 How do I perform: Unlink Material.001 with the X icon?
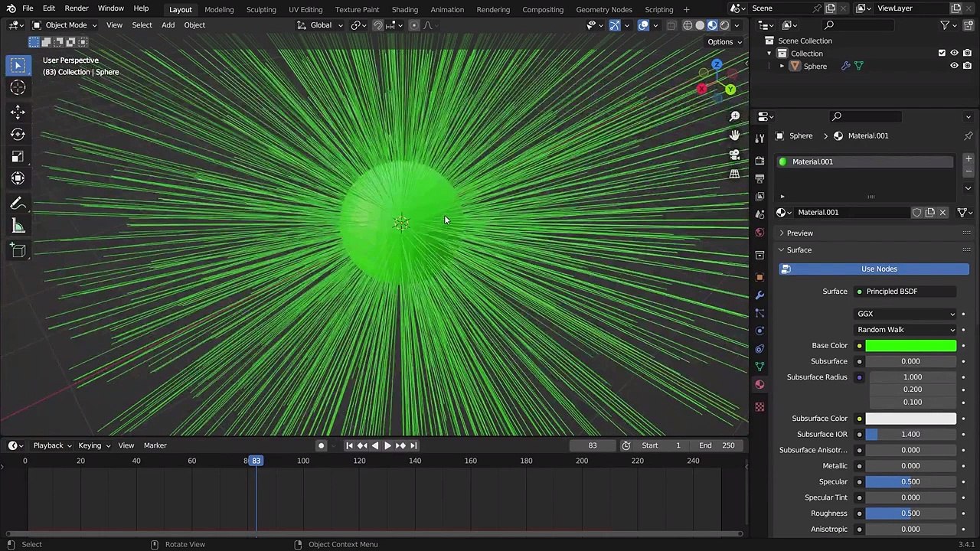(942, 213)
